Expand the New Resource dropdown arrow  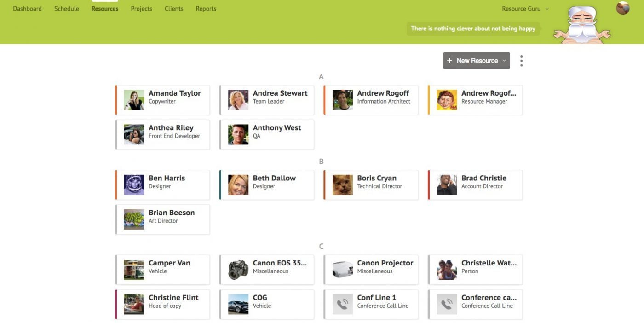[x=504, y=61]
